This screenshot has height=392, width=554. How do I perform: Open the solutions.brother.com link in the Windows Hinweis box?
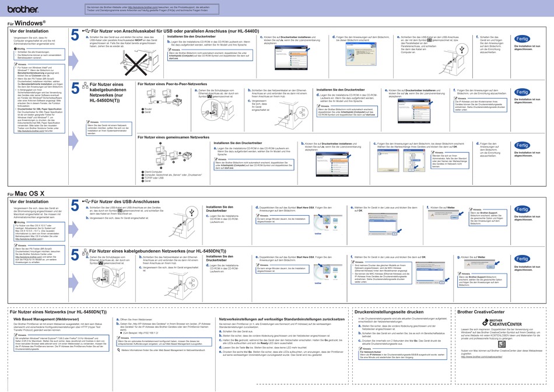(x=31, y=131)
